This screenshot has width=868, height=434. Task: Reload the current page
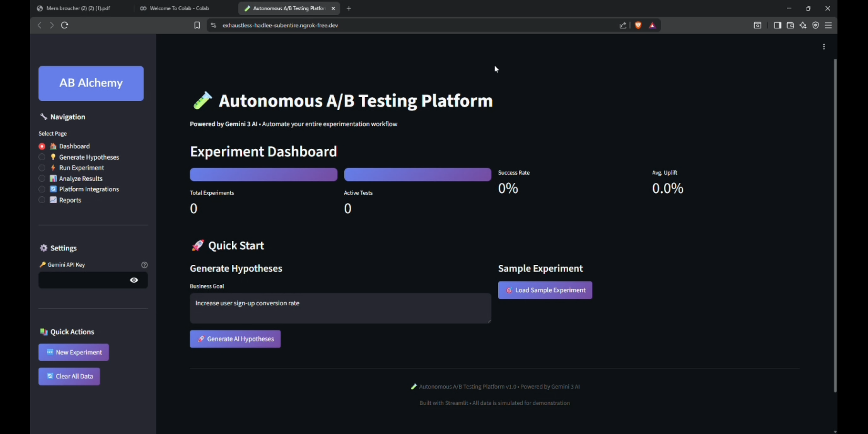point(65,25)
